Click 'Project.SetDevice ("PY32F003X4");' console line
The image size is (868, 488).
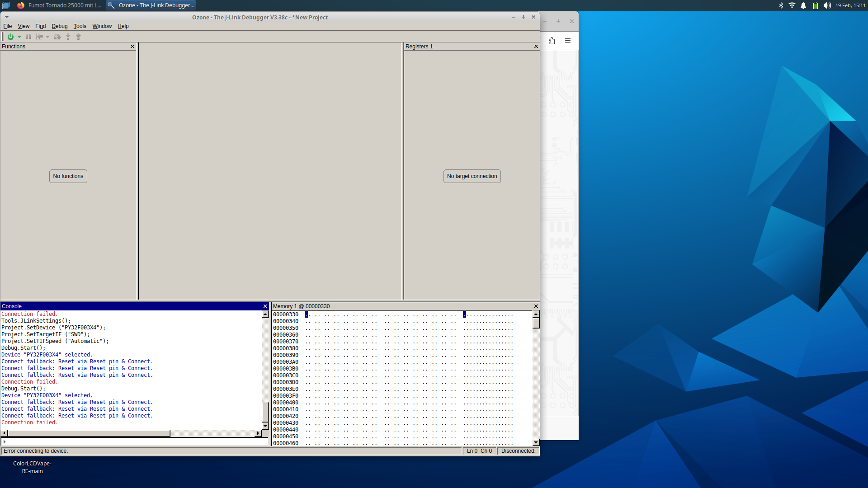53,328
